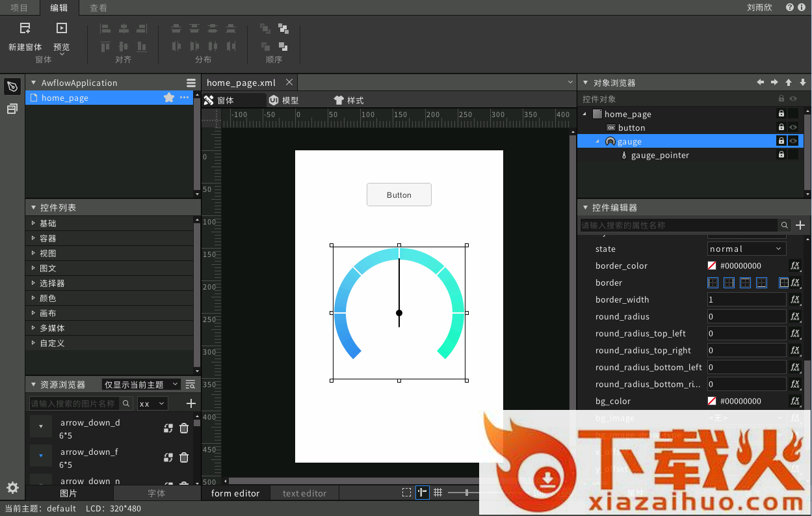Open tab list dropdown arrow at editor right

pyautogui.click(x=571, y=83)
